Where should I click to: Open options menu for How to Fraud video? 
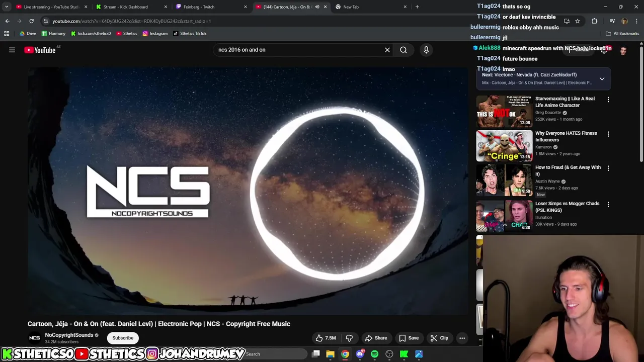click(608, 168)
